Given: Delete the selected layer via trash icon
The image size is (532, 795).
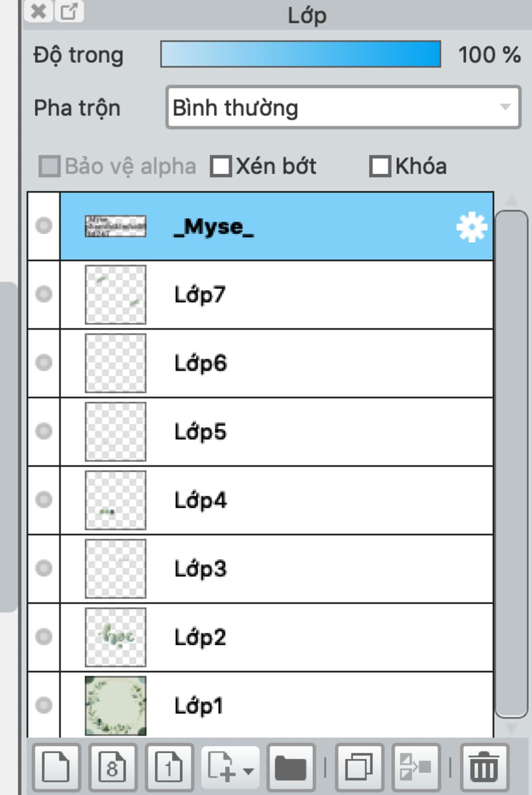Looking at the screenshot, I should click(484, 767).
